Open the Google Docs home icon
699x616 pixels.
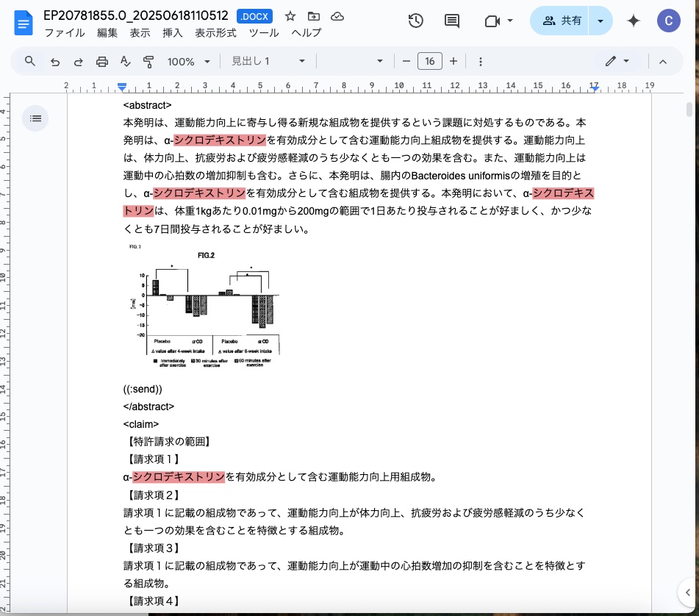click(x=24, y=23)
